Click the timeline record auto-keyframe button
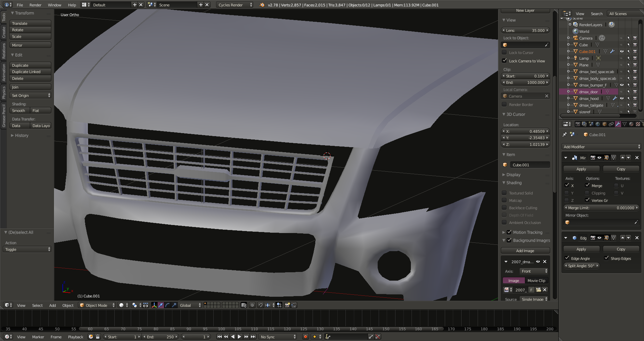The width and height of the screenshot is (644, 341). pos(305,337)
